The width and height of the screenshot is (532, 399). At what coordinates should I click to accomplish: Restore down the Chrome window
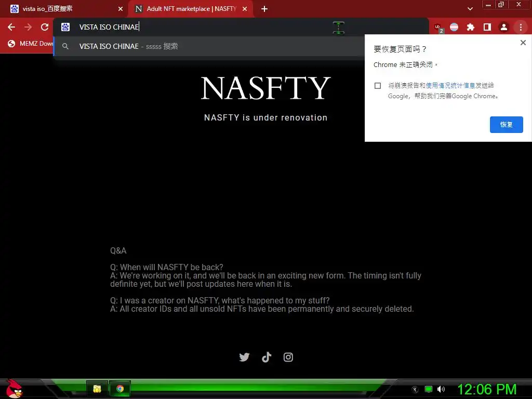tap(501, 5)
